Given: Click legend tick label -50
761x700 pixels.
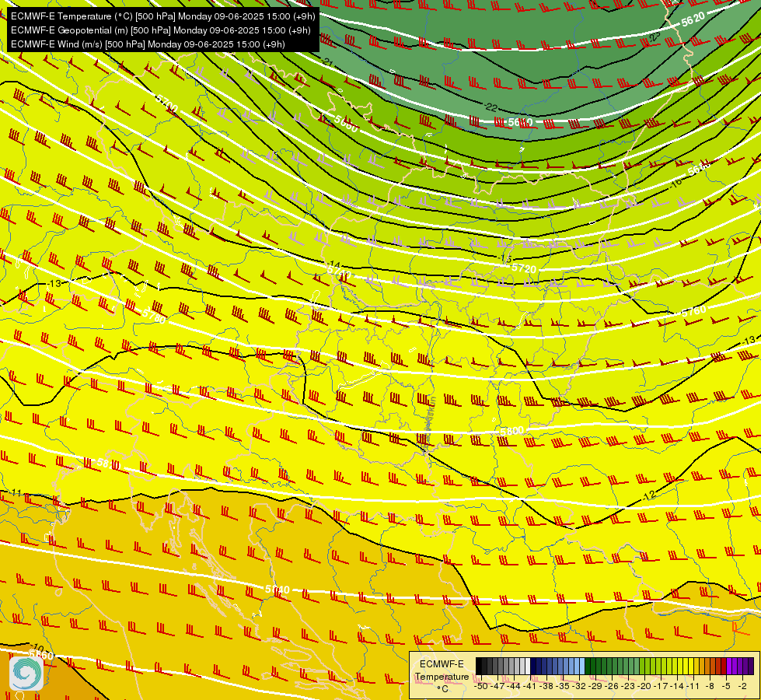Looking at the screenshot, I should point(481,686).
